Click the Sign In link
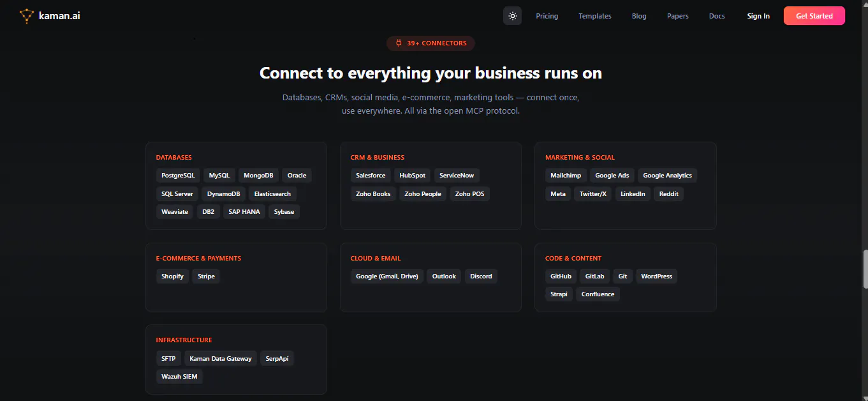 pos(758,16)
